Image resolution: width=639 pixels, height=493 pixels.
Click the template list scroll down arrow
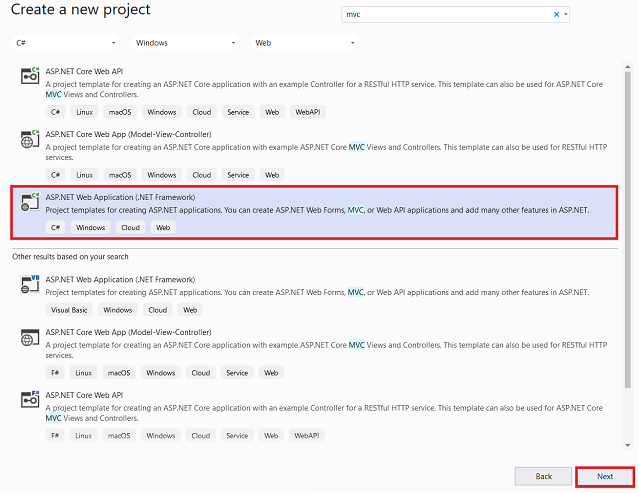[x=628, y=445]
